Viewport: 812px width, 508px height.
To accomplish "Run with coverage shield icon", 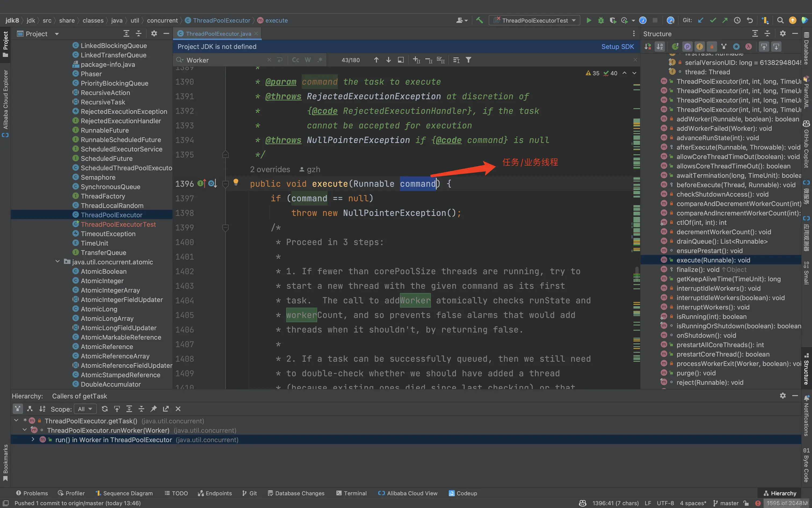I will click(613, 20).
